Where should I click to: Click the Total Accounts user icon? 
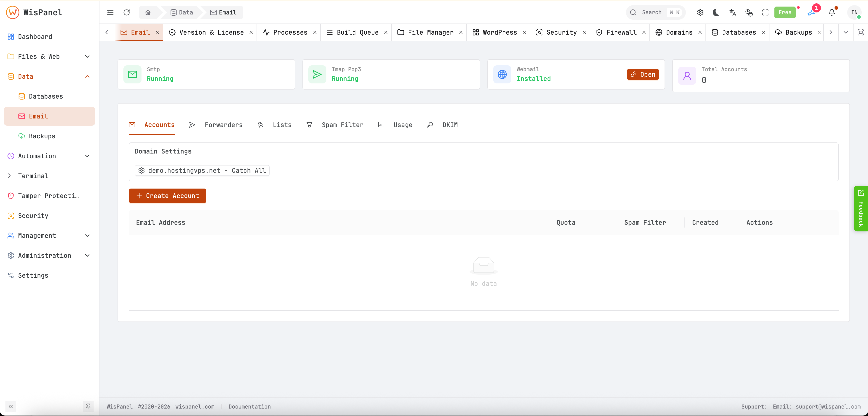687,76
